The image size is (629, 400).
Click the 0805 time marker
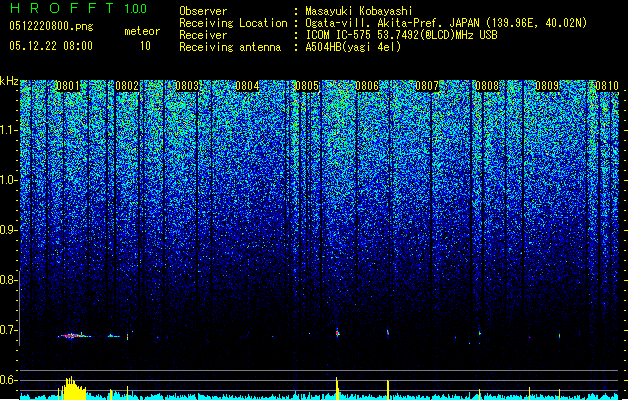[x=307, y=86]
